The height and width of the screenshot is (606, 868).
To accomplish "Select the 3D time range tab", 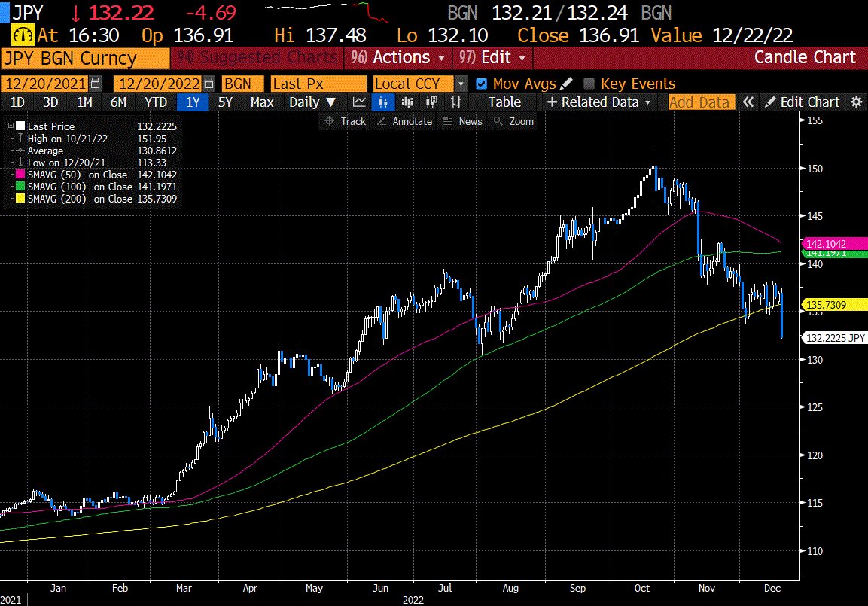I will 50,102.
